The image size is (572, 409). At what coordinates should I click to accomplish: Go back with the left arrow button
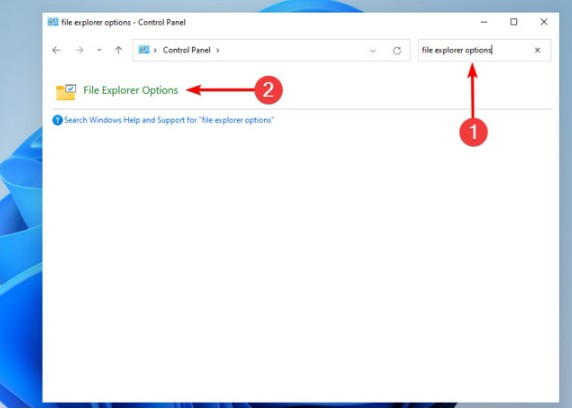56,50
